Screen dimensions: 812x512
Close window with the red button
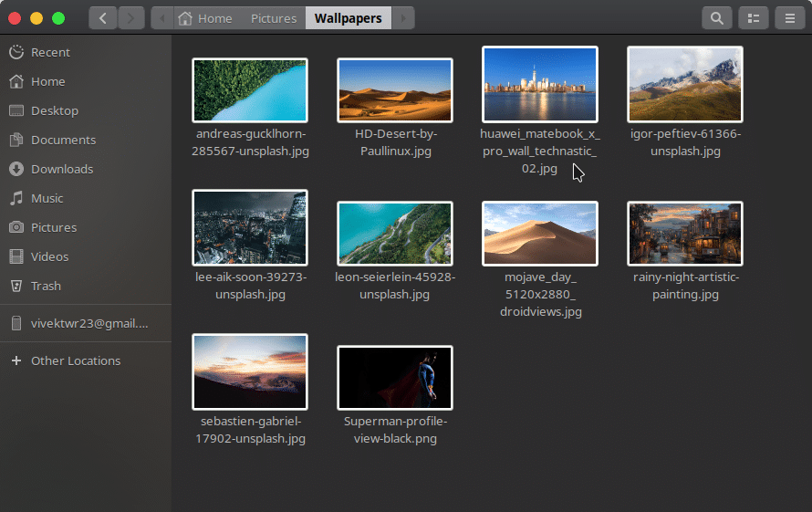[x=15, y=18]
